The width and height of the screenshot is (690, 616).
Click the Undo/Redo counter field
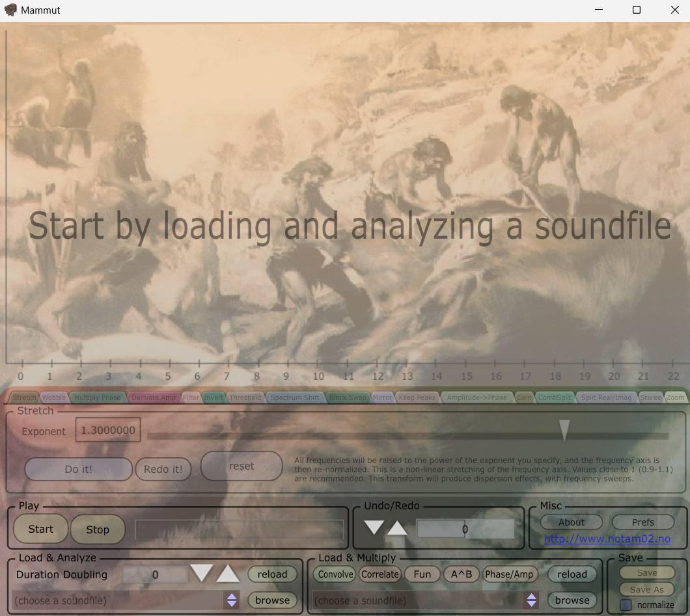point(465,529)
